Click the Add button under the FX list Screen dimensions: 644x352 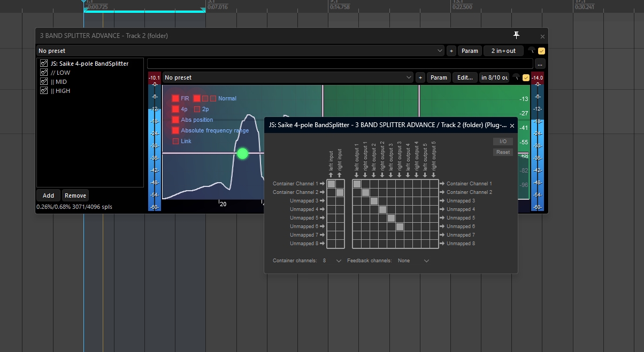pos(48,195)
